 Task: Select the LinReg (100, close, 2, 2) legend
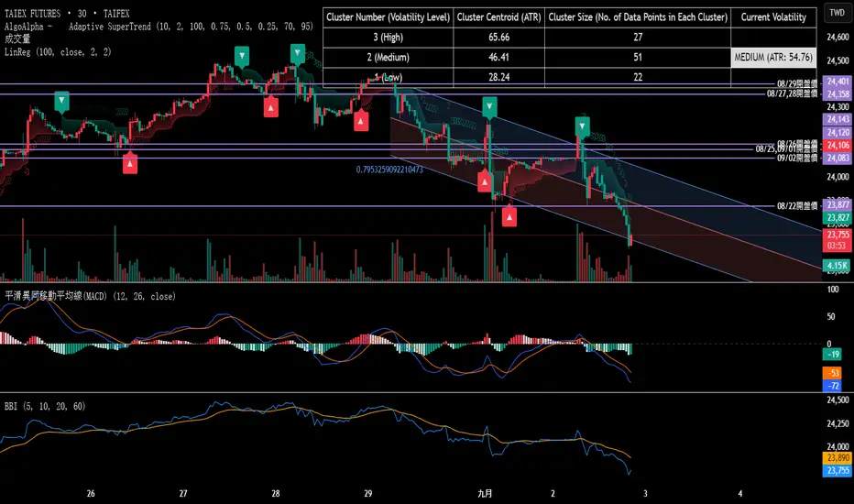(58, 51)
